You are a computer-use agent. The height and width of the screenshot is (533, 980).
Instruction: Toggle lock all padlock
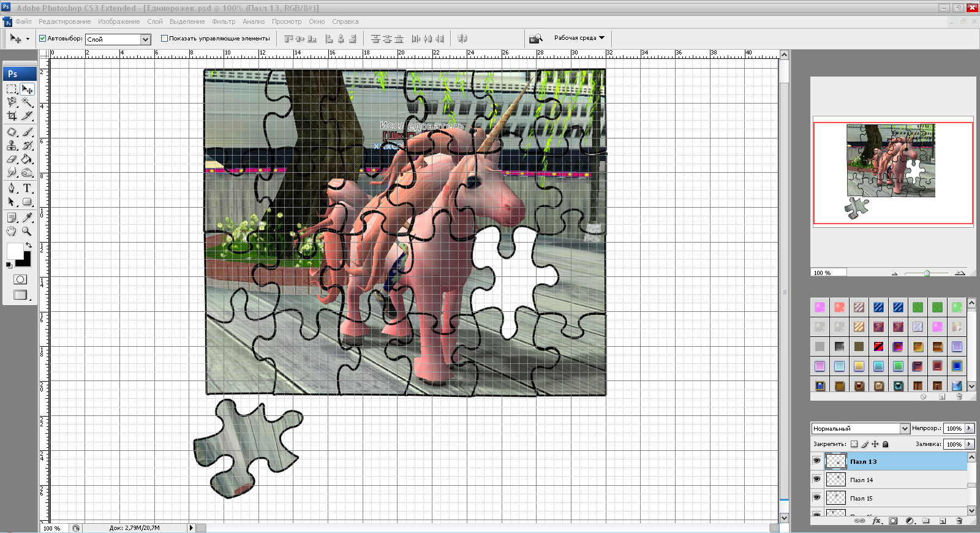point(885,444)
